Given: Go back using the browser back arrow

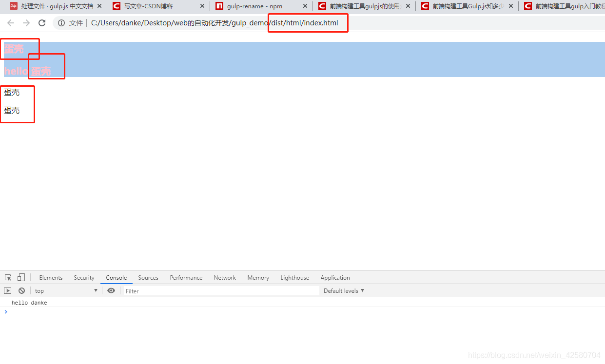Looking at the screenshot, I should [x=11, y=23].
